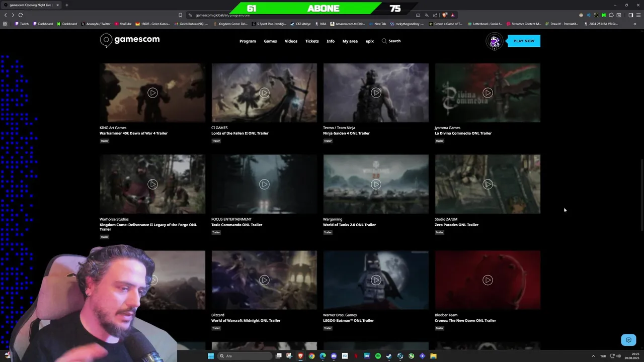Image resolution: width=644 pixels, height=362 pixels.
Task: Open the Anasayfa / Twitter bookmark
Action: pos(96,24)
